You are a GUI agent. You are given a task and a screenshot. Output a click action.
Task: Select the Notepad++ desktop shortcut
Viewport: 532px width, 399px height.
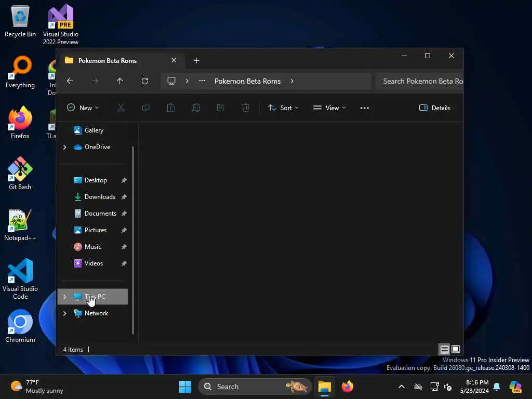(20, 224)
